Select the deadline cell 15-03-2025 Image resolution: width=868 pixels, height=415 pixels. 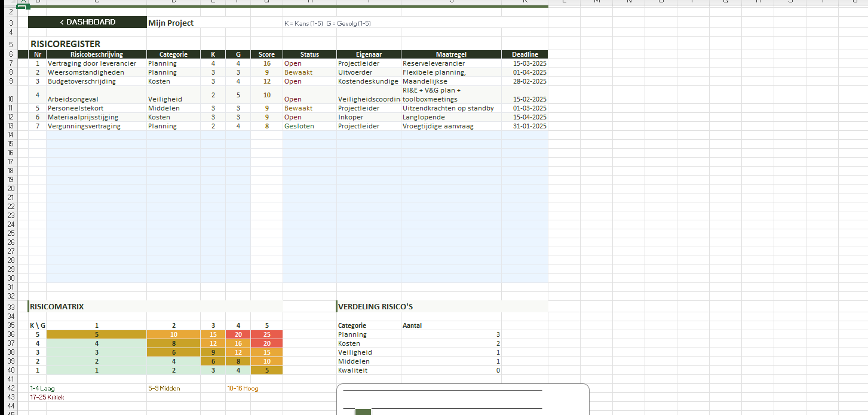coord(525,63)
